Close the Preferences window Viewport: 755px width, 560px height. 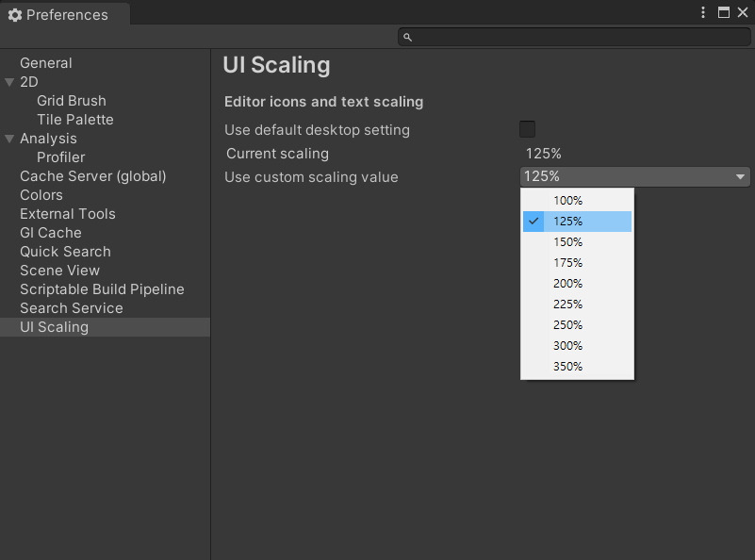point(743,12)
